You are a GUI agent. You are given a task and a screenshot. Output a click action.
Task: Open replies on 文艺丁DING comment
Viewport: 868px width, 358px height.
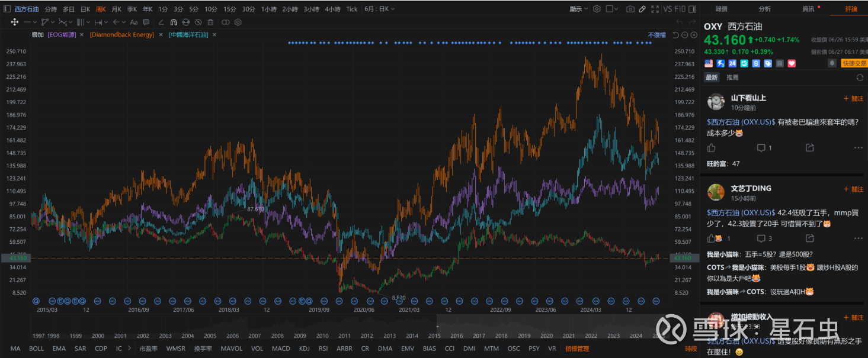(764, 238)
